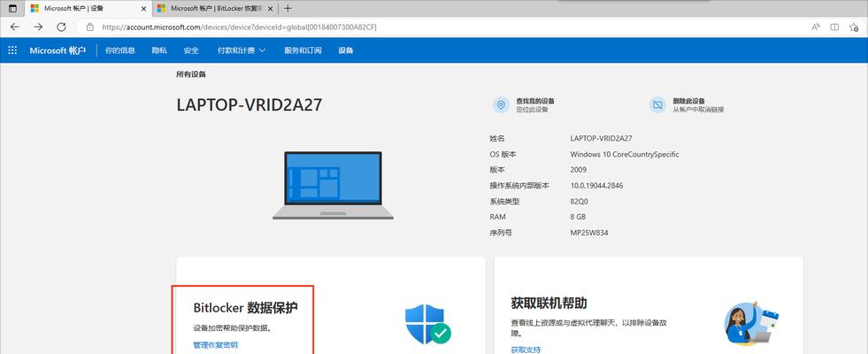Switch to the BitLocker 恢复 tab
868x354 pixels.
click(x=215, y=8)
